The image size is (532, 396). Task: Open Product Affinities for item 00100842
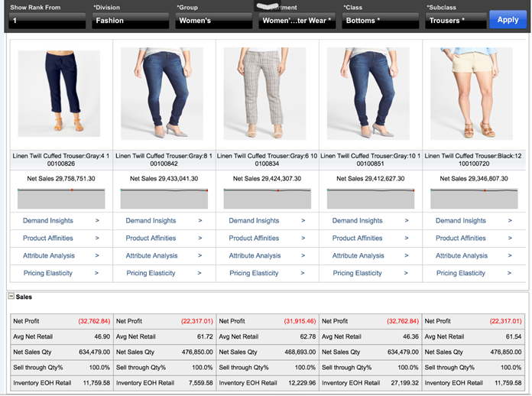(151, 239)
